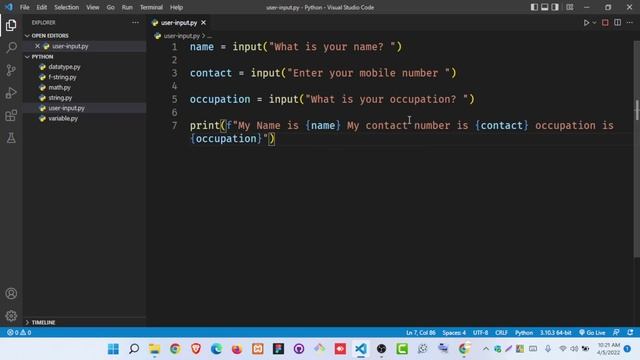
Task: Open the Run dropdown arrow next to play
Action: [594, 23]
